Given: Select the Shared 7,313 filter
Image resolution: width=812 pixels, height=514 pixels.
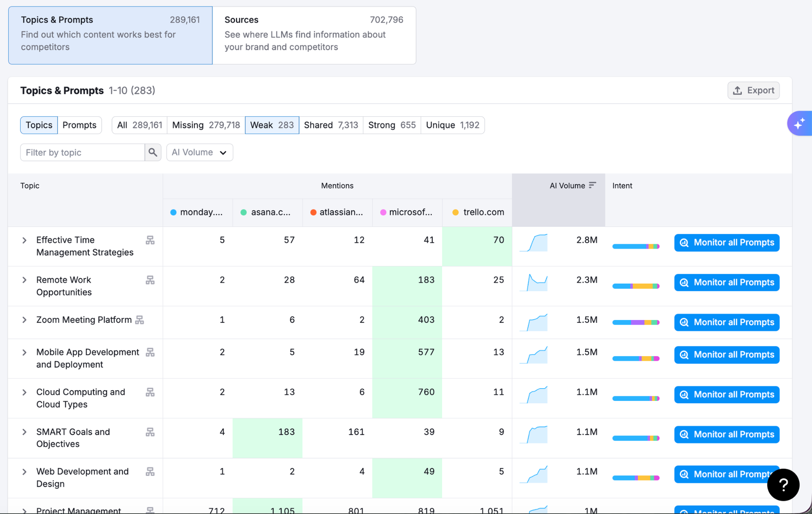Looking at the screenshot, I should click(331, 125).
